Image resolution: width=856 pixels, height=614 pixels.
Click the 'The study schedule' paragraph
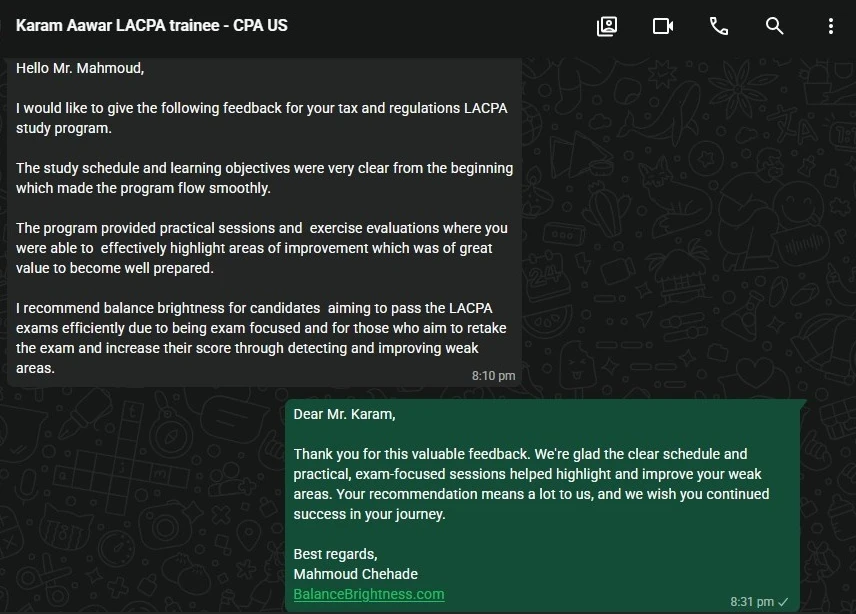tap(264, 178)
